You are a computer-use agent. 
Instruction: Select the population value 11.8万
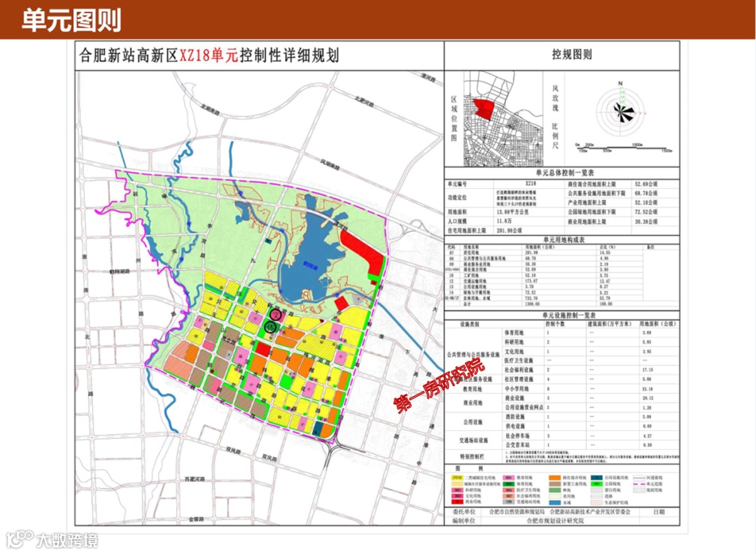tap(504, 220)
